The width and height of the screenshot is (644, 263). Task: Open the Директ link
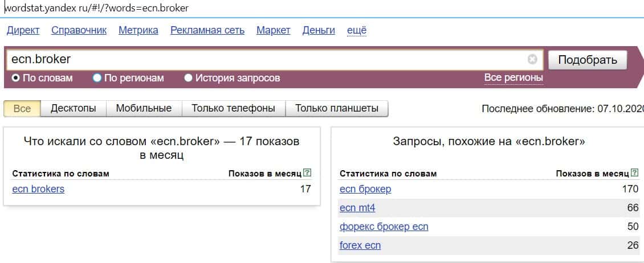coord(23,30)
